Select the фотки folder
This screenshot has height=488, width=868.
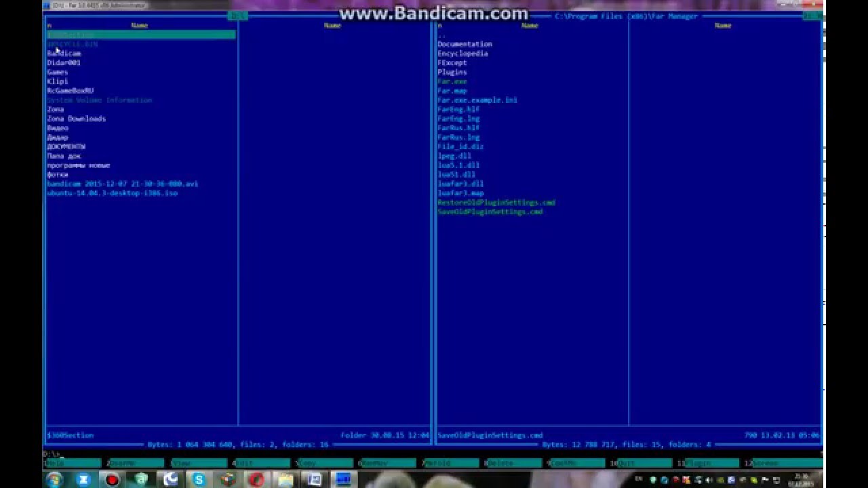pos(58,175)
